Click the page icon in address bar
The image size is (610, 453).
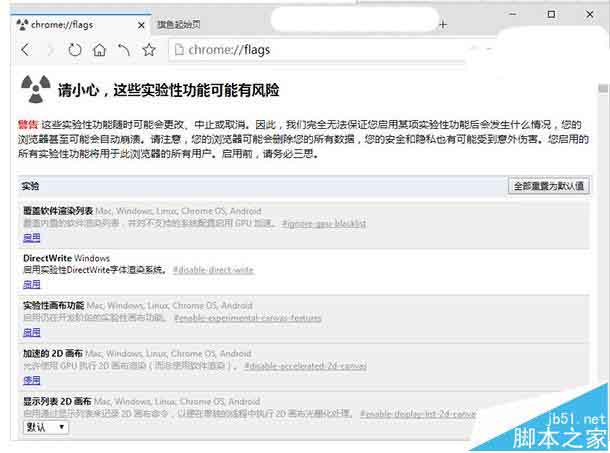point(179,50)
